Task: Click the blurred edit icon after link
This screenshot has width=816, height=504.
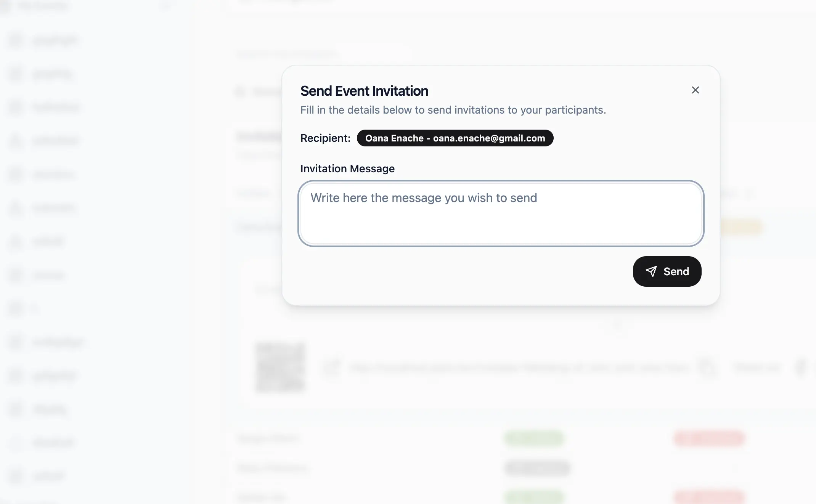Action: pos(801,368)
